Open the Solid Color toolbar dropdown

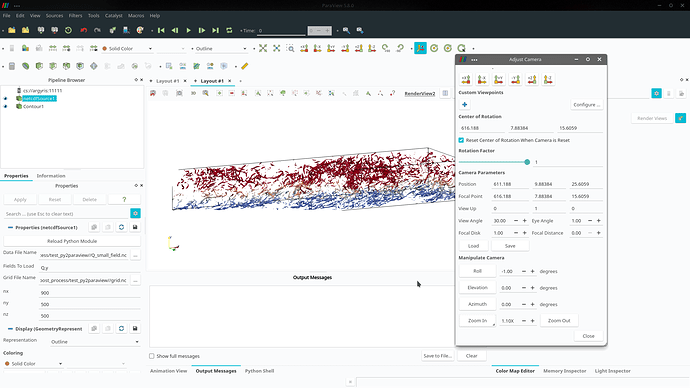127,48
